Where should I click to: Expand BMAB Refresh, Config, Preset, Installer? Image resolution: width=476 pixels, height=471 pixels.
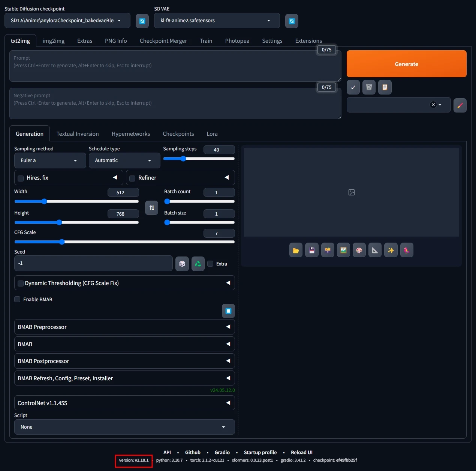tap(124, 378)
